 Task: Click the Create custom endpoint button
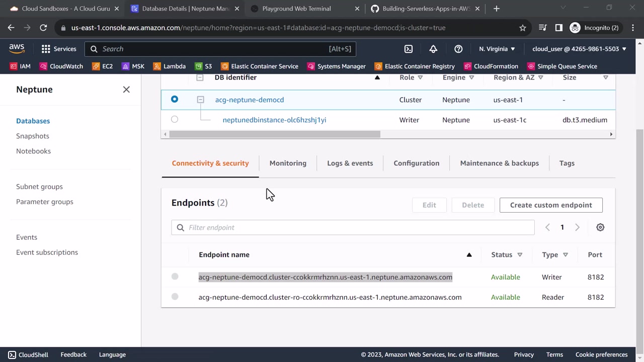[551, 205]
